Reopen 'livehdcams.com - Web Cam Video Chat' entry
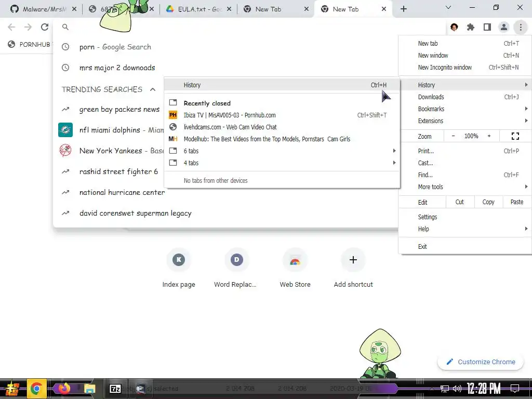Viewport: 532px width, 399px height. (x=282, y=127)
